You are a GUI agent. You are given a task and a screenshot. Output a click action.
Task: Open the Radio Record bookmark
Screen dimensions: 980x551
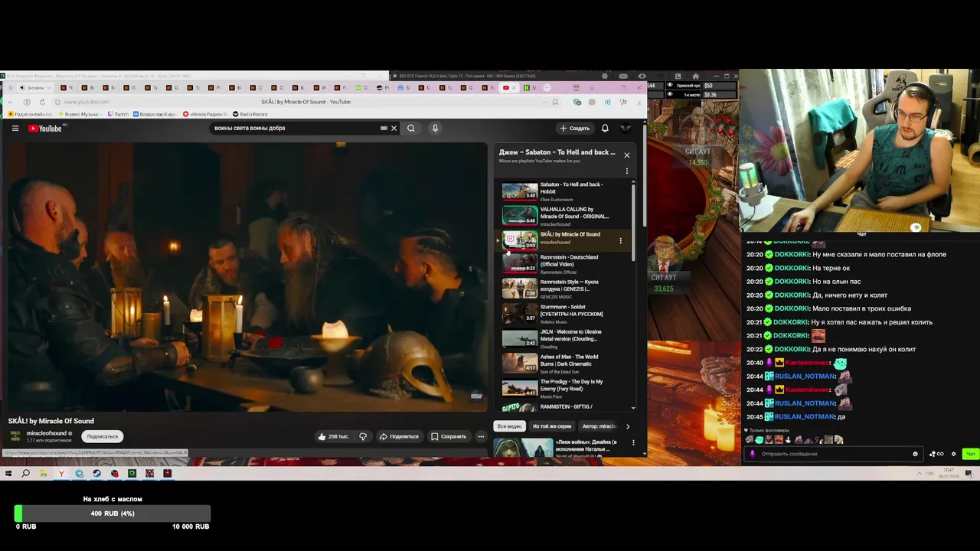(x=250, y=114)
